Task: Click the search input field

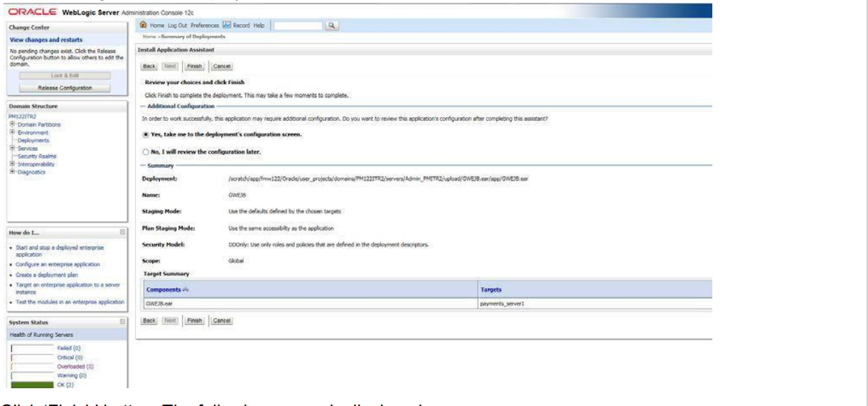Action: coord(296,26)
